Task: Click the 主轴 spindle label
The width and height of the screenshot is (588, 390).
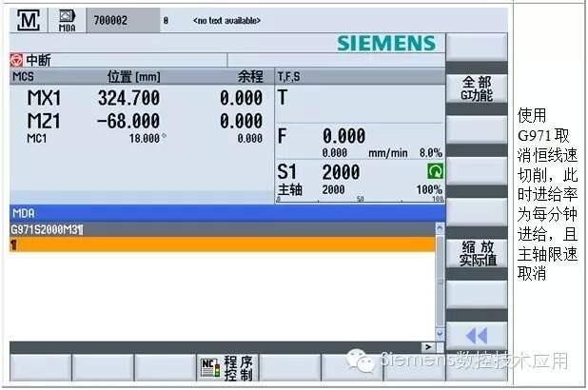Action: (289, 189)
